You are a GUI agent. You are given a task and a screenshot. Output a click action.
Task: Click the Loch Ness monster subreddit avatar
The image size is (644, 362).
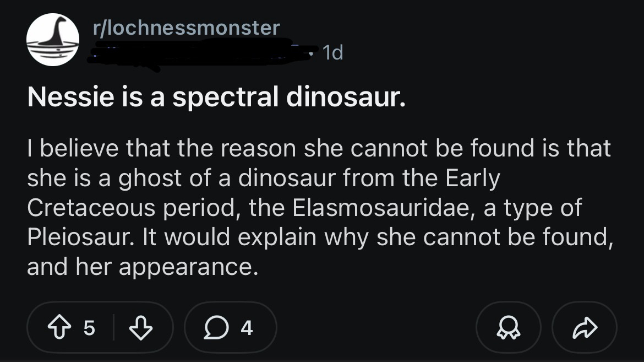coord(53,40)
